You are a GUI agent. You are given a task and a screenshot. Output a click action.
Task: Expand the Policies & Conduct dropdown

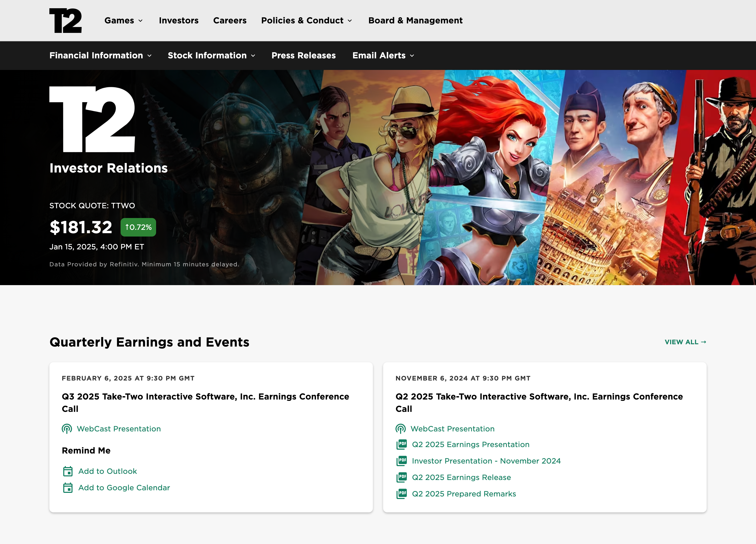[x=306, y=21]
